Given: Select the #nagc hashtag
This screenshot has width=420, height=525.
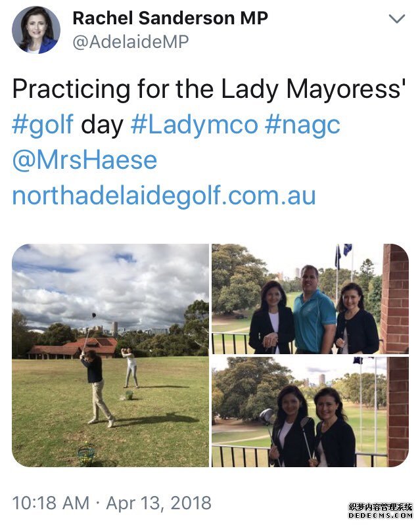Looking at the screenshot, I should pos(302,126).
